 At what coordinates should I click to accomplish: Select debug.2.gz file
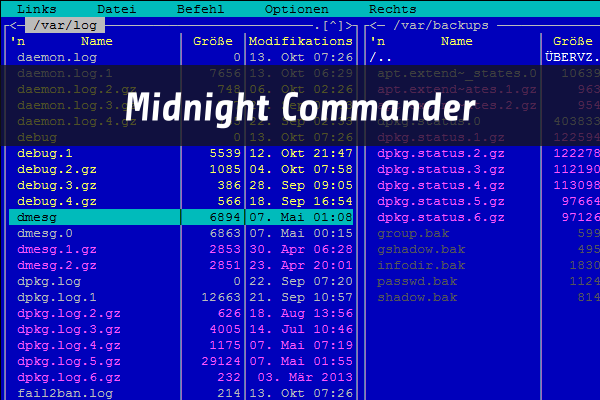point(57,170)
